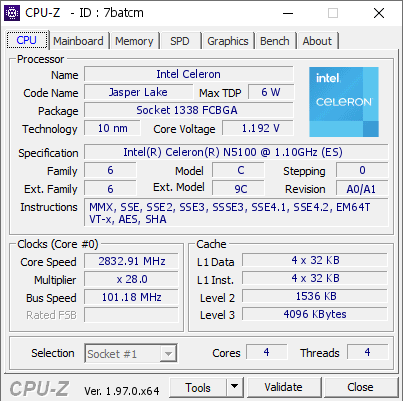This screenshot has width=403, height=401.
Task: Click the Max TDP value '6 W'
Action: [271, 92]
